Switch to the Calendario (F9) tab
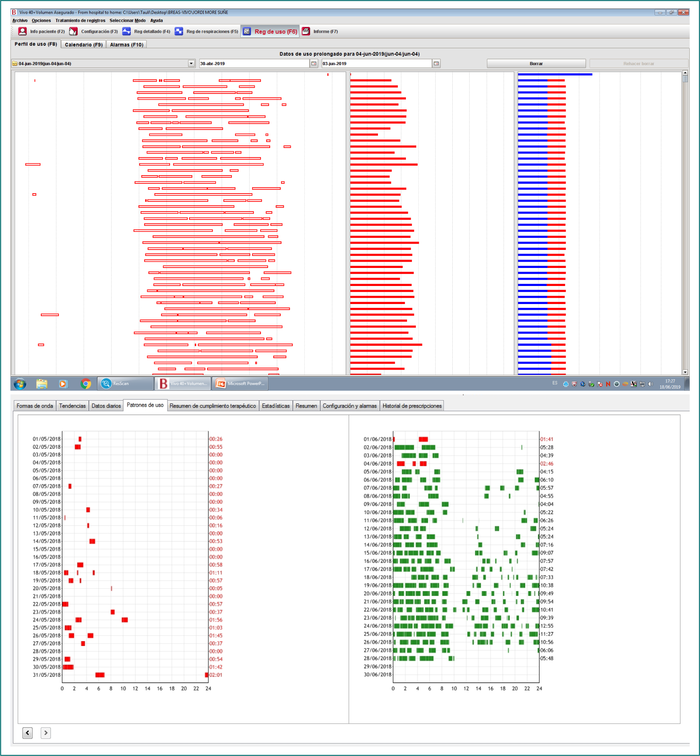 pos(83,45)
